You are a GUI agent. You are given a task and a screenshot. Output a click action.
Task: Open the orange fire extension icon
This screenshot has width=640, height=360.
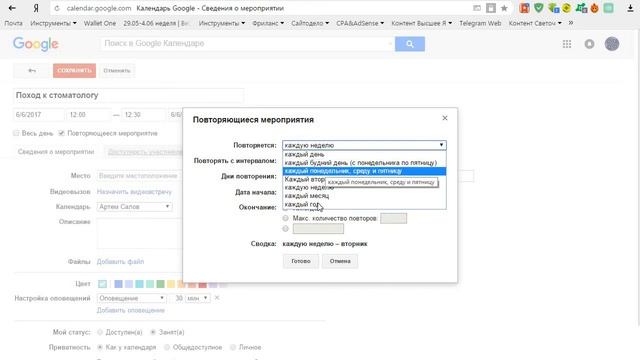click(x=594, y=8)
